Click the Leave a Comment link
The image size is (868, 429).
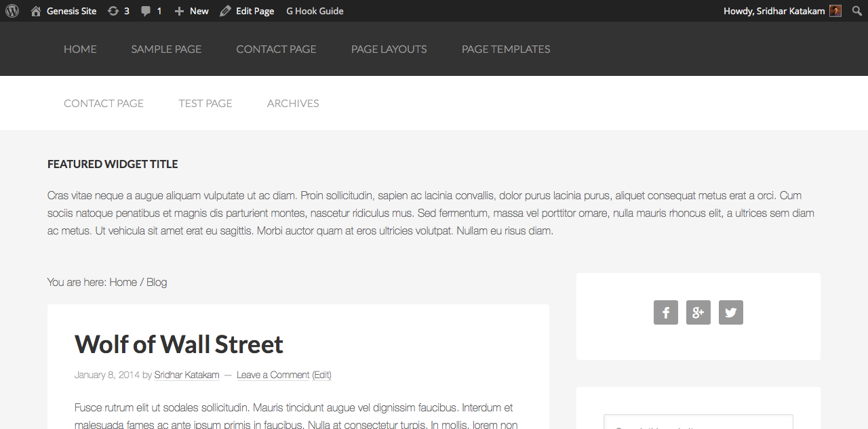[273, 375]
